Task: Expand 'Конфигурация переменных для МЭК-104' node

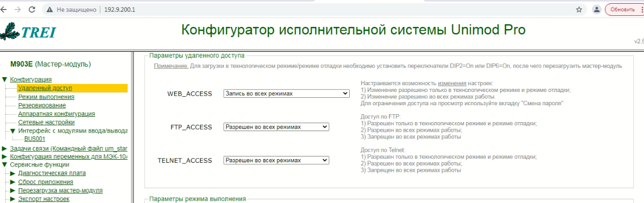Action: tap(5, 156)
